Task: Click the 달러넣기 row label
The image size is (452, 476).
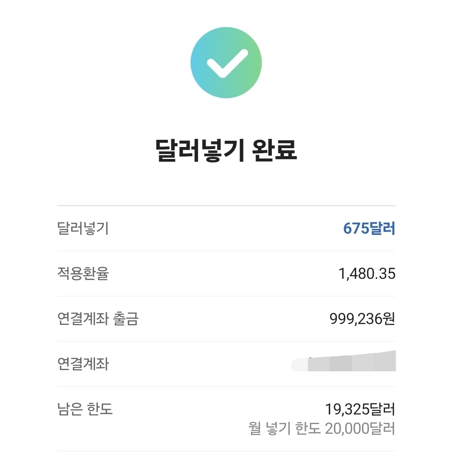Action: pos(83,229)
